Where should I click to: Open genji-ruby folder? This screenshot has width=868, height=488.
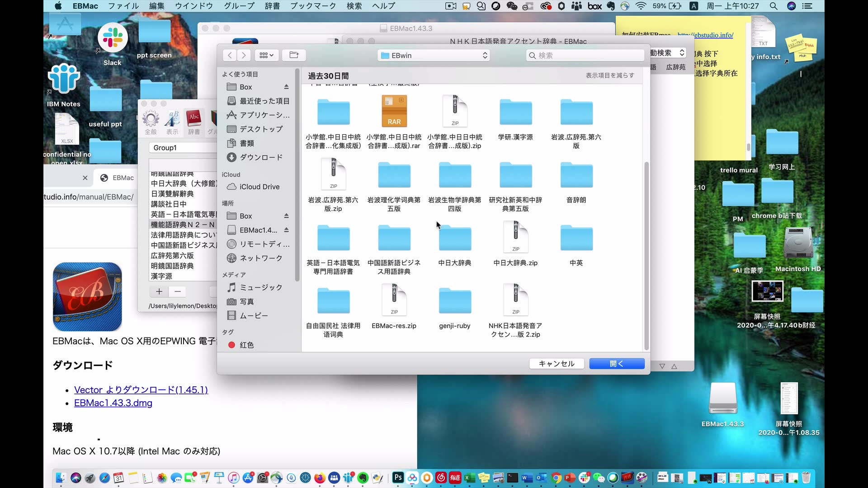click(x=454, y=301)
